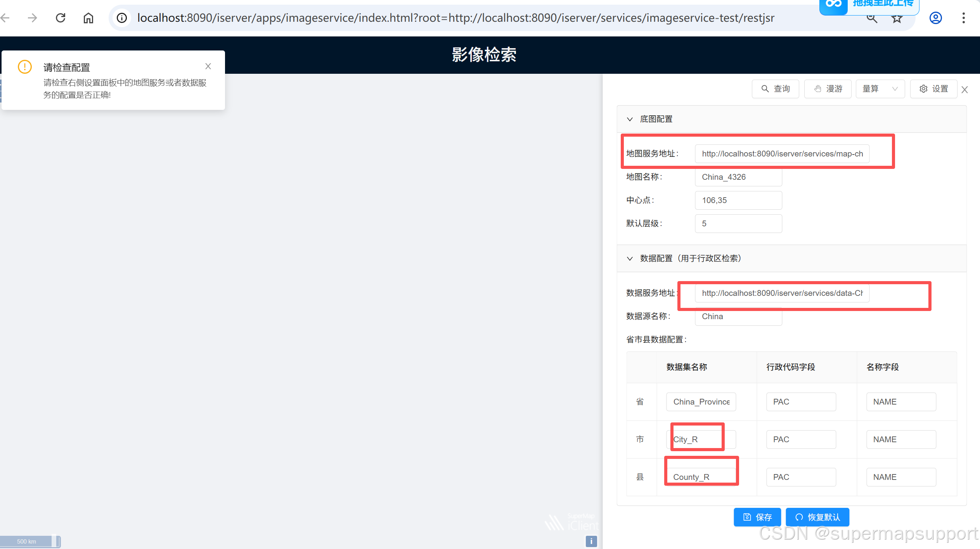Screen dimensions: 980x549
Task: Collapse the 数据配置 section
Action: click(630, 258)
